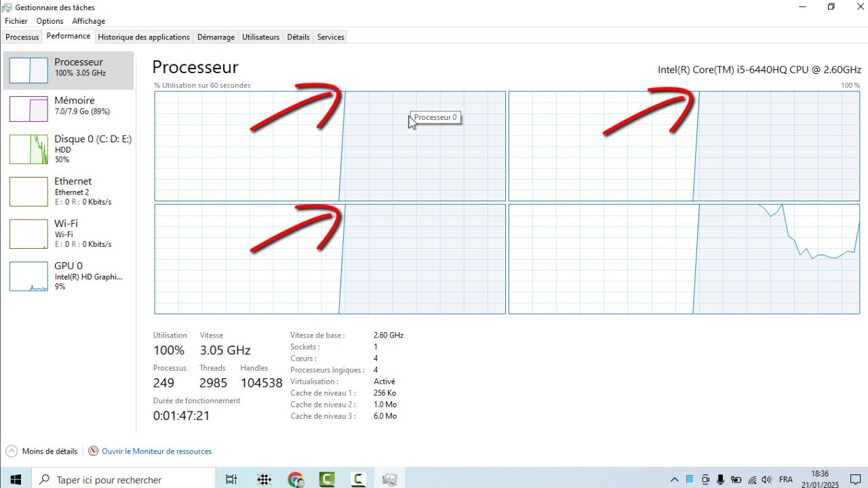Switch to the Services tab
The image size is (868, 488).
[x=331, y=37]
